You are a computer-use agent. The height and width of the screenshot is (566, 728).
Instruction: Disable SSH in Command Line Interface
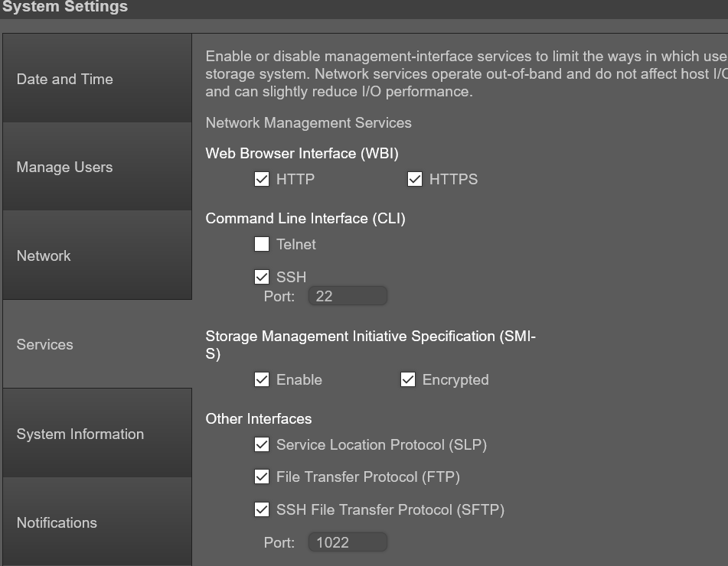pos(262,277)
